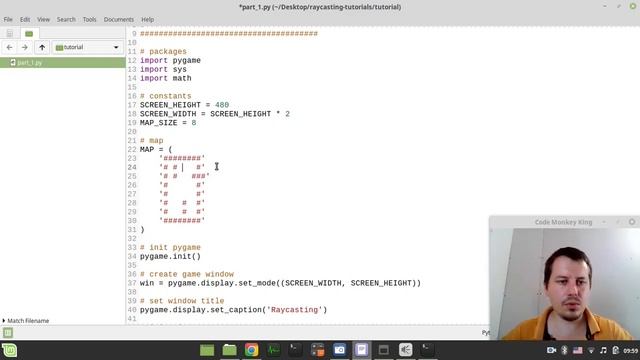Click the '# set window title' comment
The height and width of the screenshot is (360, 640).
point(182,301)
